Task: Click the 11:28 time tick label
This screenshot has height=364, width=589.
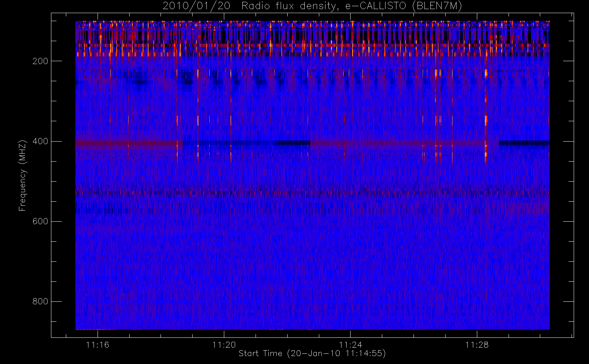Action: 477,345
